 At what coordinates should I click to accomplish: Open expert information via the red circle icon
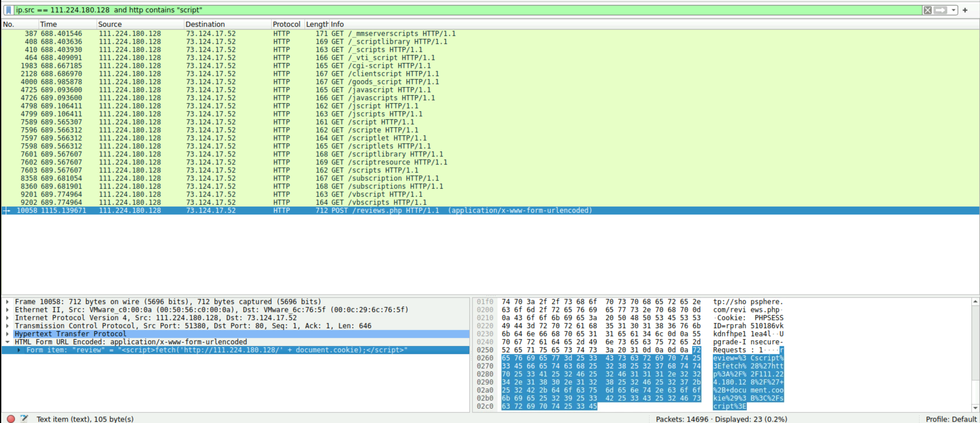(x=11, y=419)
